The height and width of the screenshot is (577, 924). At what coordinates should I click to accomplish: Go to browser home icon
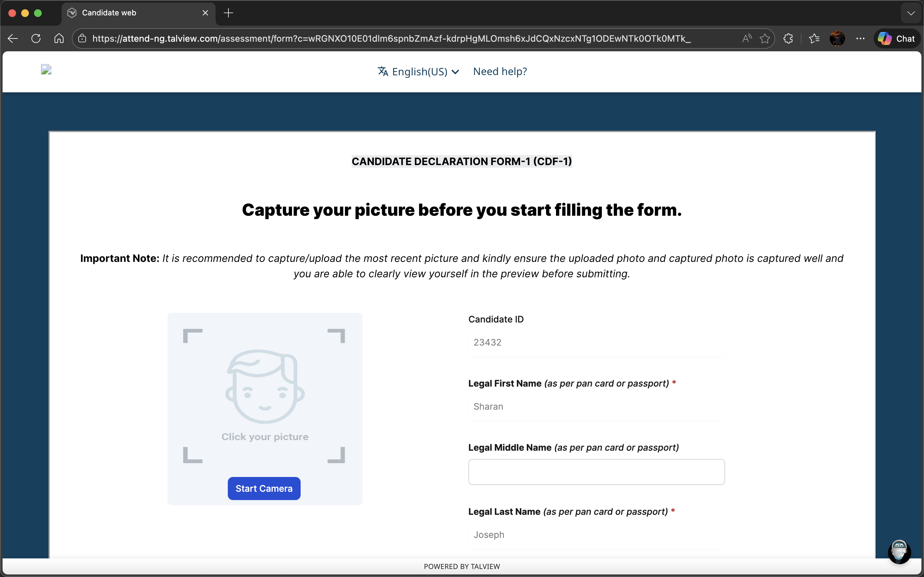(x=59, y=38)
